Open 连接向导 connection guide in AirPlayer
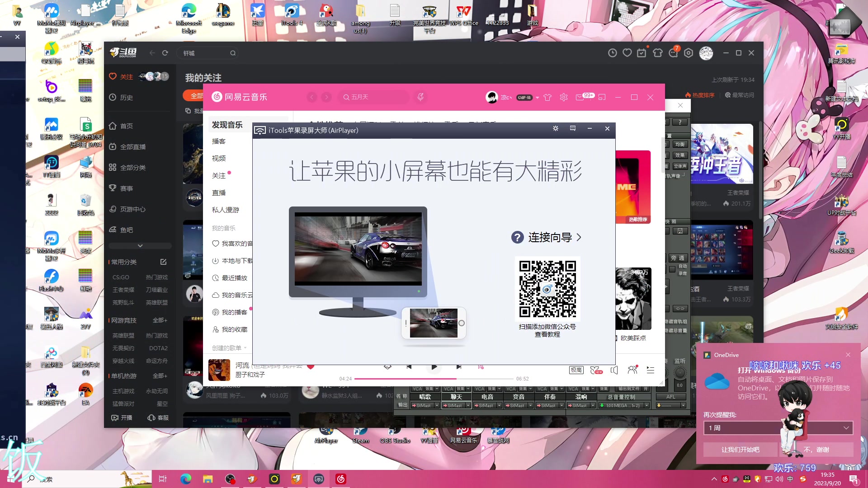This screenshot has width=868, height=488. click(546, 237)
